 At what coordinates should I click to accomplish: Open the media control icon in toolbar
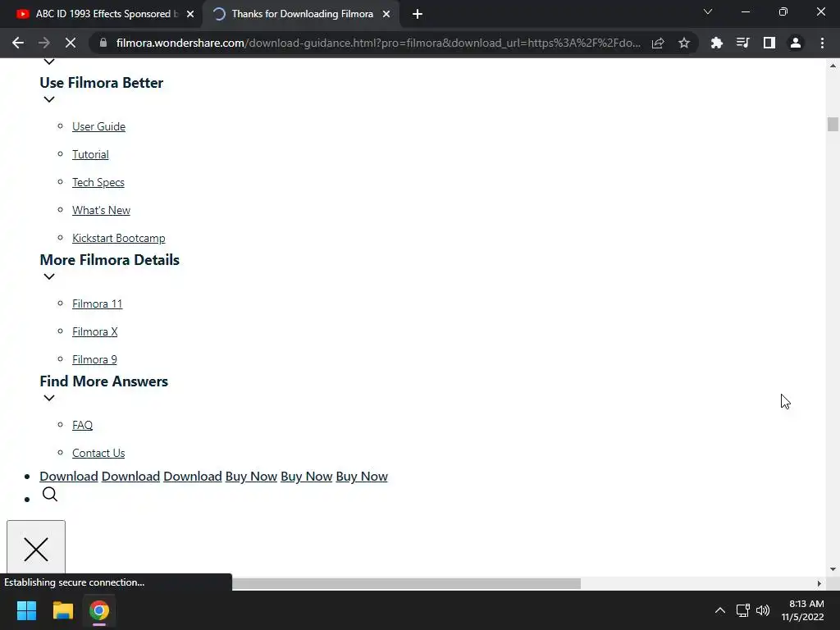pyautogui.click(x=742, y=43)
